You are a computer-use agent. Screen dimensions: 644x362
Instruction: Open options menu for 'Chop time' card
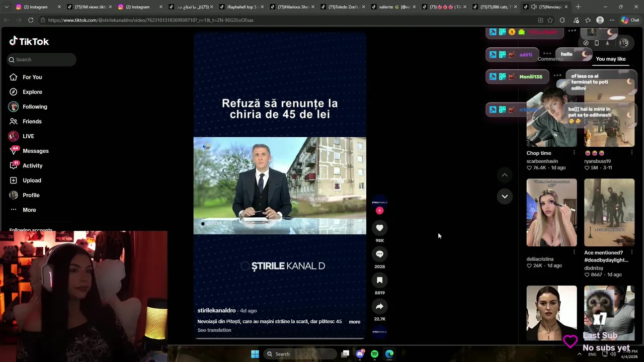574,153
